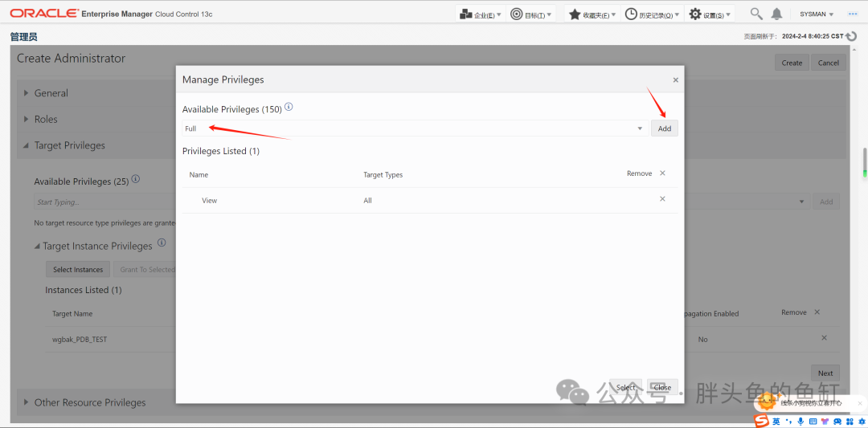868x428 pixels.
Task: Open the privileges dropdown arrow beside Full
Action: click(x=640, y=128)
